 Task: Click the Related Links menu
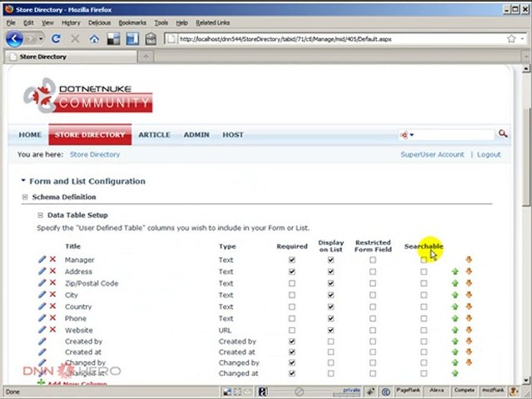point(213,23)
